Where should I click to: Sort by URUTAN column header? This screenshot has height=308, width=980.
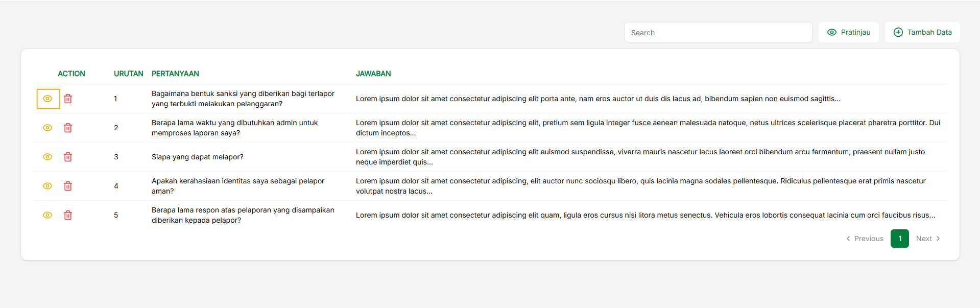pos(128,74)
